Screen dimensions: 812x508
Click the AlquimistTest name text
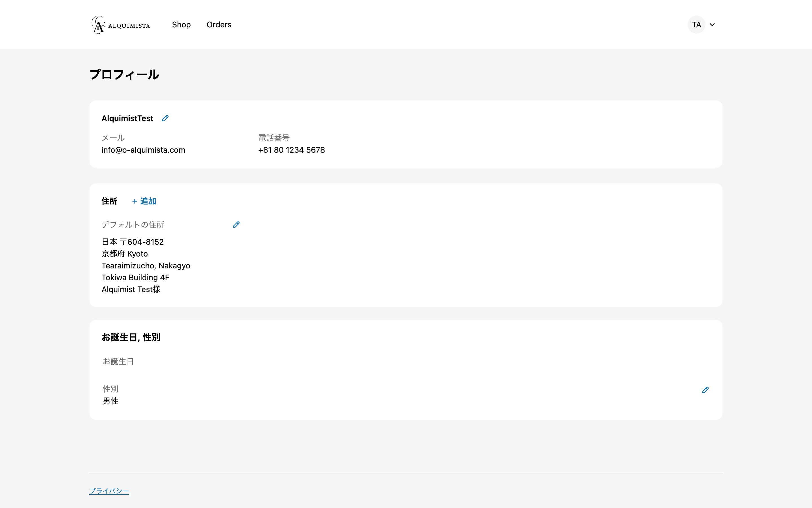[127, 118]
